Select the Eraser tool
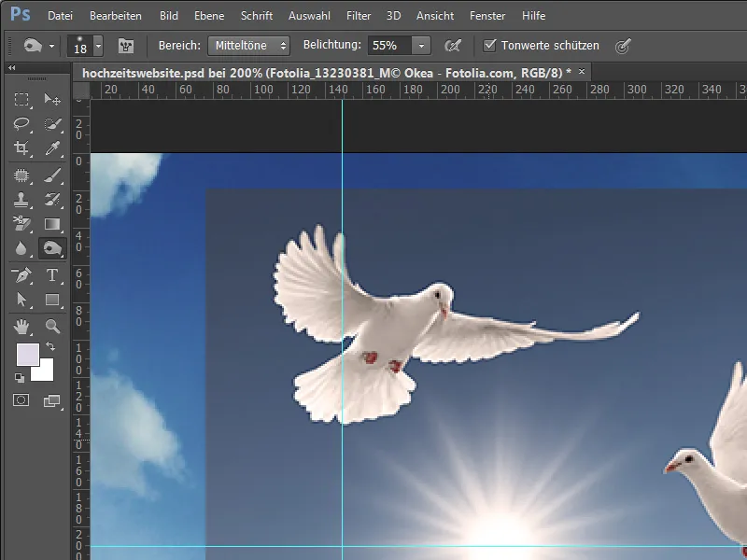The image size is (747, 560). coord(21,224)
